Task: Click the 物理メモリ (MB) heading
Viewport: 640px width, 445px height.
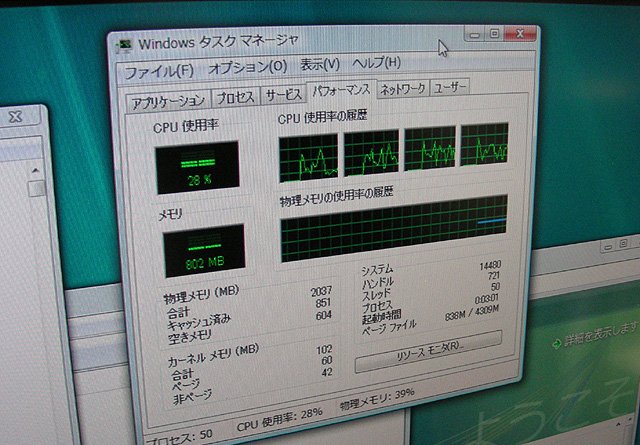Action: click(201, 295)
